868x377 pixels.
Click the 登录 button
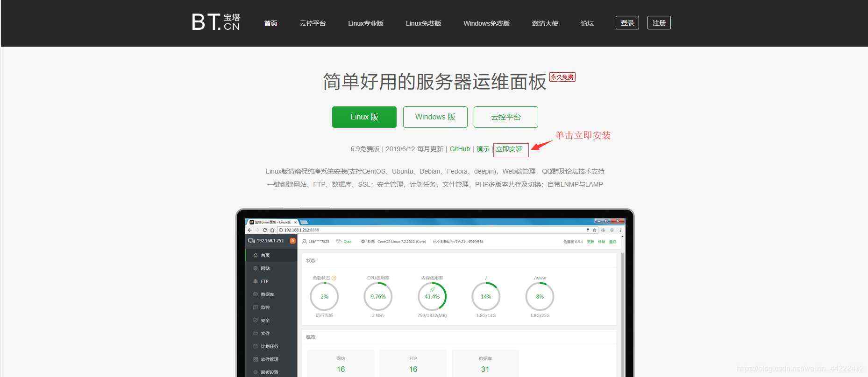tap(627, 23)
